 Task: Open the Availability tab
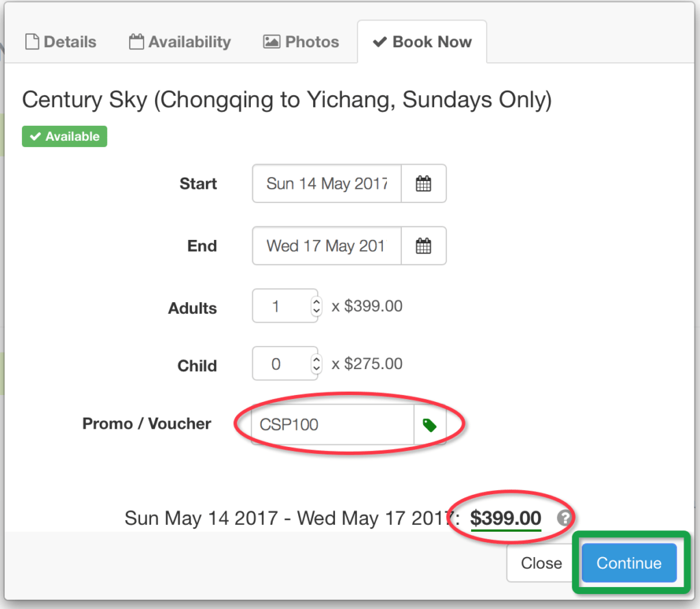[x=180, y=42]
